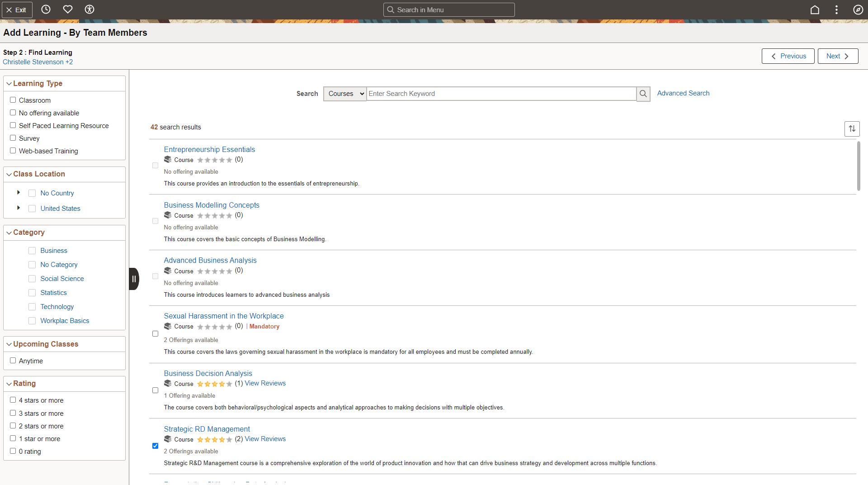Click the Home icon in the header
The height and width of the screenshot is (485, 868).
click(x=815, y=9)
